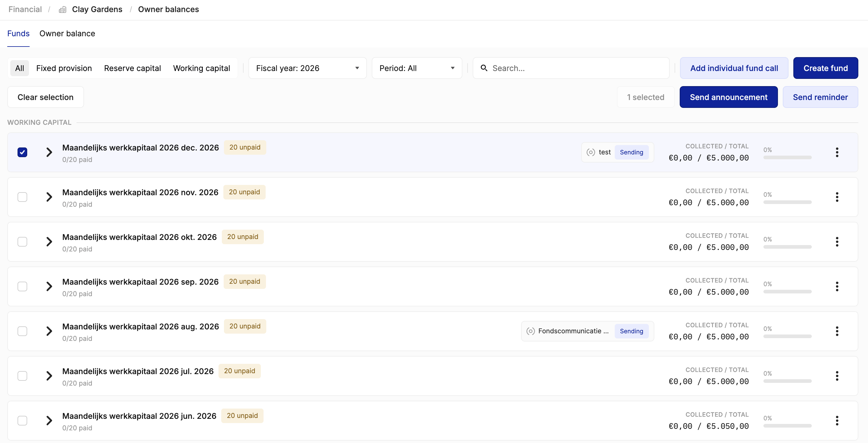
Task: Switch to the Funds tab
Action: (18, 33)
